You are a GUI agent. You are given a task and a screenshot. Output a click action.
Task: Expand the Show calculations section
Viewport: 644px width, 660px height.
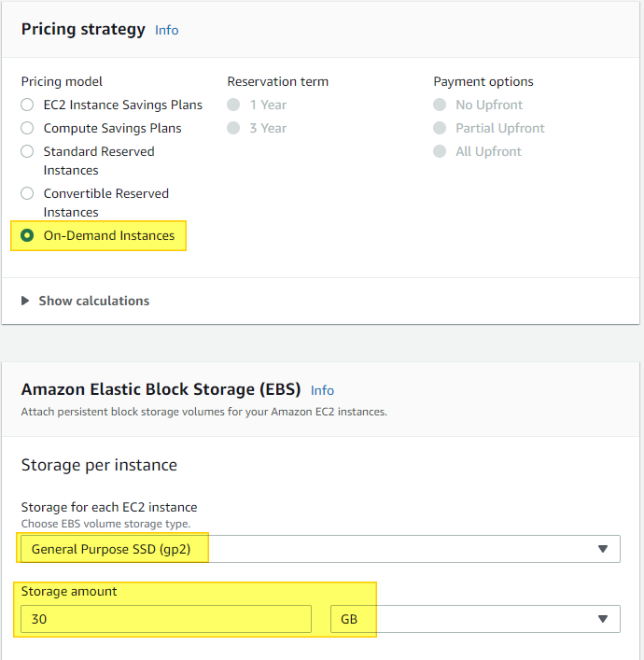[94, 301]
